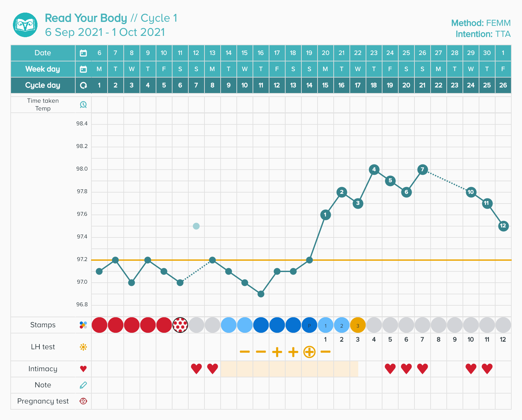
Task: Click the first negative LH test mark
Action: 245,352
